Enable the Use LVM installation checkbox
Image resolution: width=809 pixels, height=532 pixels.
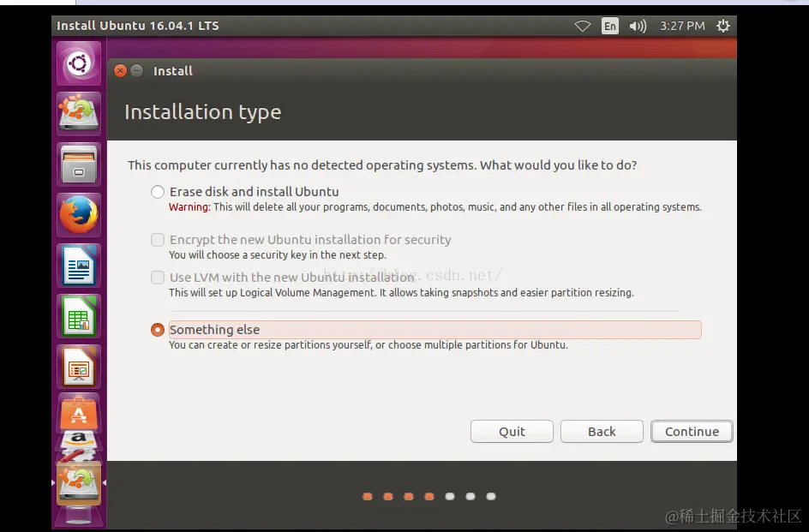click(157, 277)
